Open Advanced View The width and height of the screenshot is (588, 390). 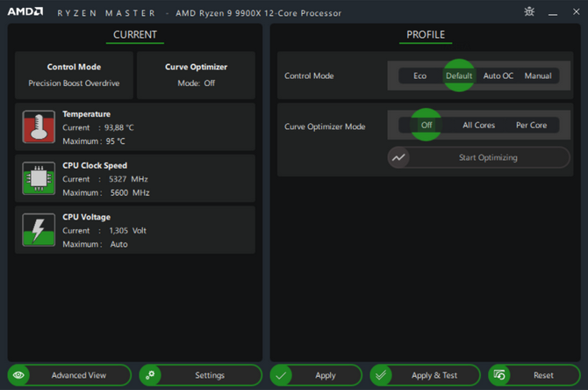(x=69, y=375)
